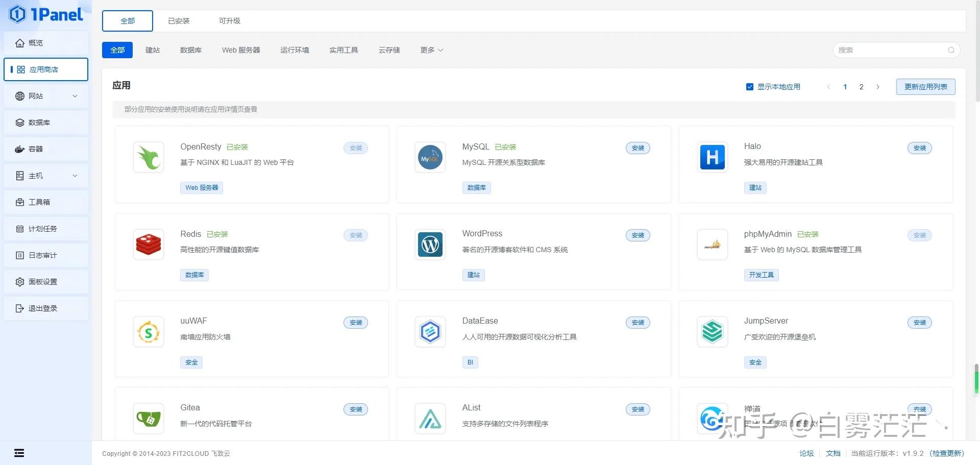This screenshot has width=980, height=465.
Task: Open 面板设置 panel settings
Action: coord(46,282)
